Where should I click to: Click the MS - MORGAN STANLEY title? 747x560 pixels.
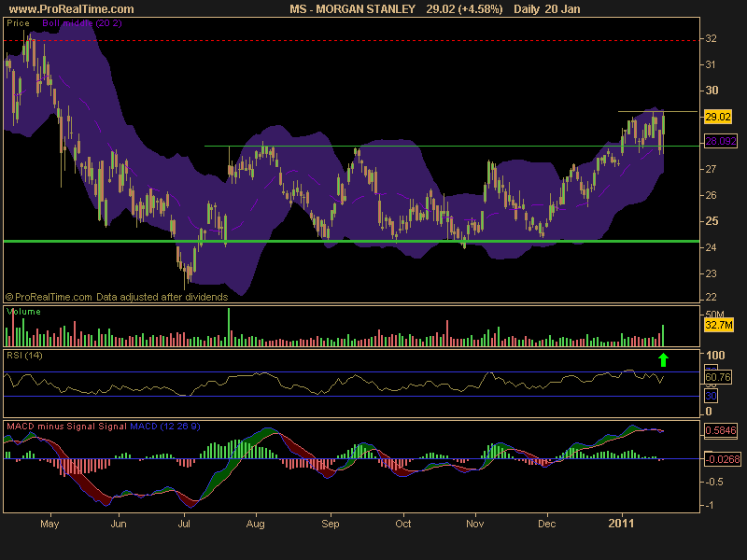pos(353,9)
